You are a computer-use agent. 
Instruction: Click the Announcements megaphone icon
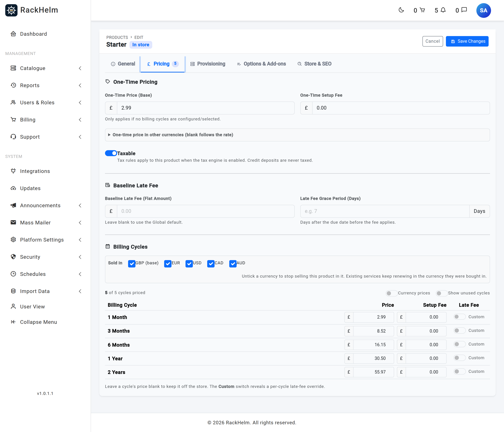(13, 205)
